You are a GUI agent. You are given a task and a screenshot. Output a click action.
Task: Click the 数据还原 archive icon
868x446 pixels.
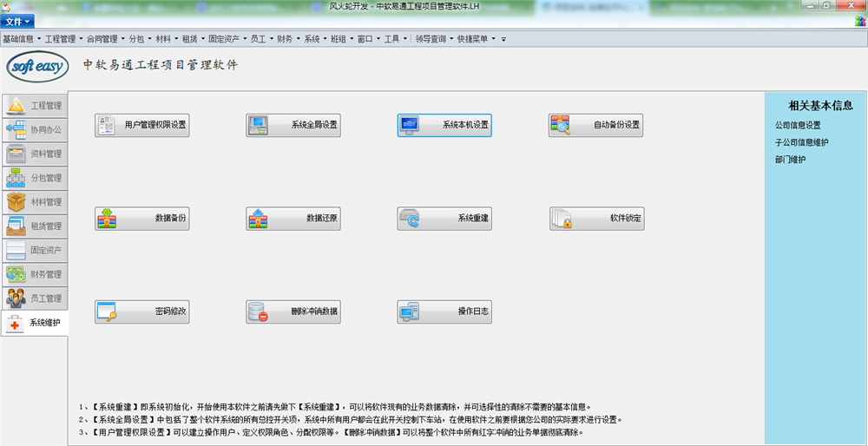(x=258, y=219)
